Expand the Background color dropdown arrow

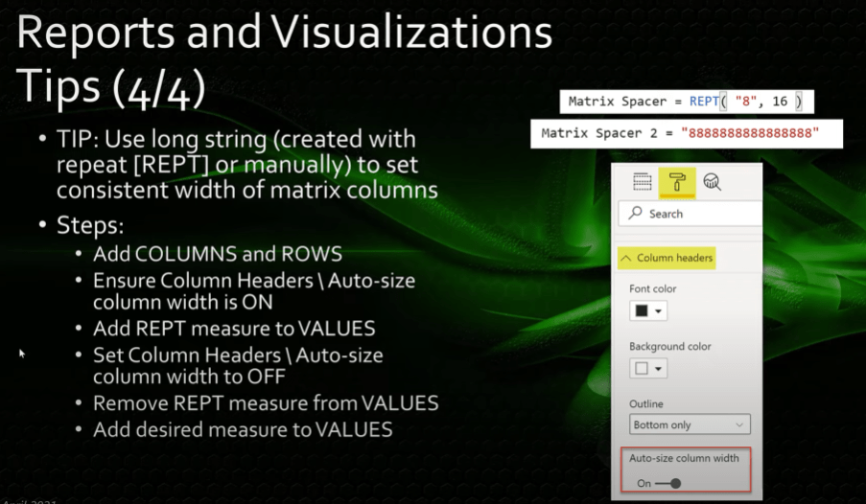click(x=658, y=369)
